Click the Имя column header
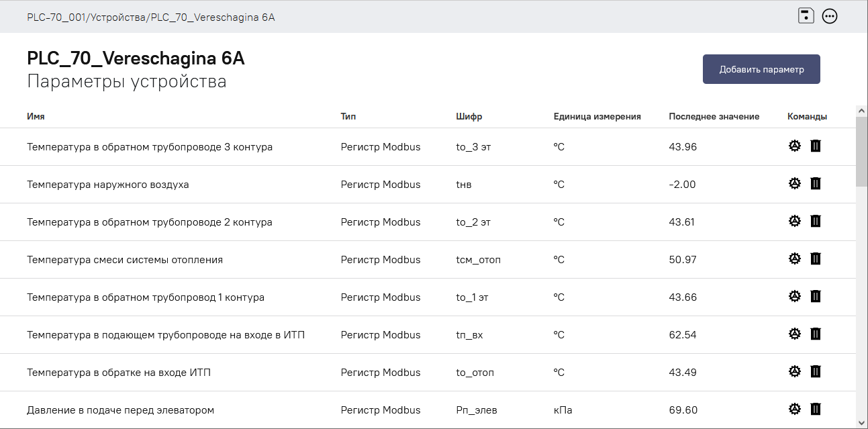Viewport: 868px width, 429px height. 36,116
